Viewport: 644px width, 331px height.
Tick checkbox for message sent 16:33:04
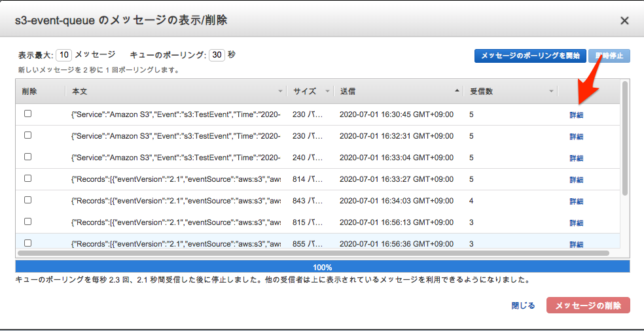coord(27,156)
